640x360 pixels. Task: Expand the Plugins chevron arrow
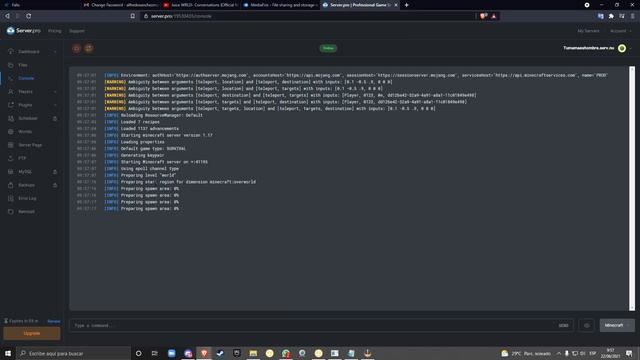coord(55,105)
